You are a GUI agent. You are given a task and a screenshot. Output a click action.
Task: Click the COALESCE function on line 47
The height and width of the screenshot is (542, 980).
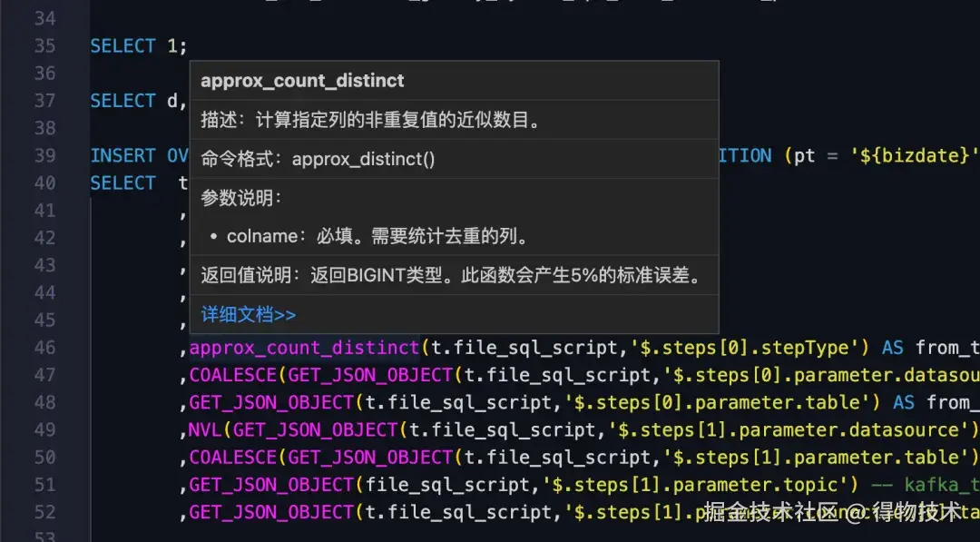coord(233,374)
